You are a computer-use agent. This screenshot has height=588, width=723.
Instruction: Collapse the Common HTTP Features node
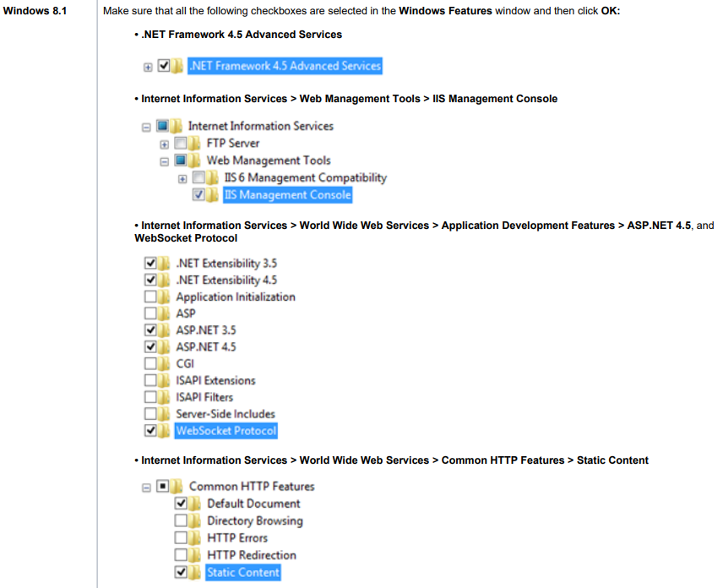click(x=148, y=487)
